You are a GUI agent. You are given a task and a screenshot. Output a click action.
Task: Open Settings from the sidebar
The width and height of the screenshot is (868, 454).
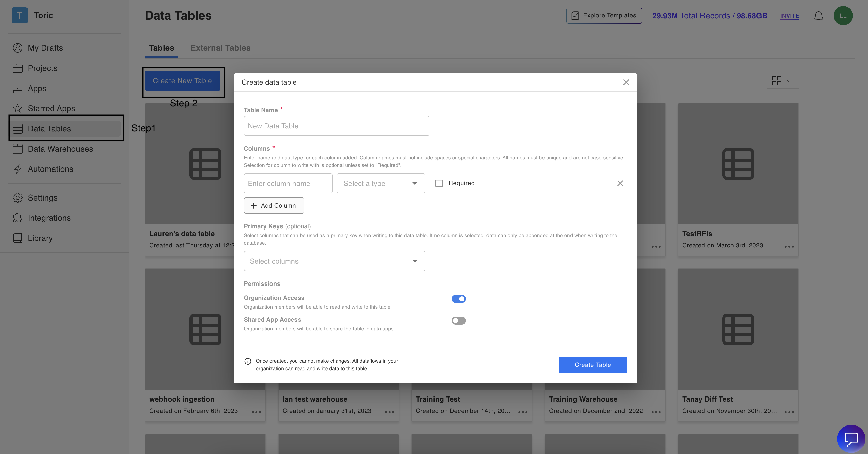[x=42, y=198]
